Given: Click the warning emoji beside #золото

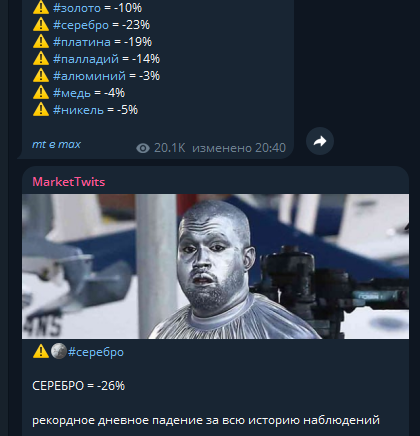Looking at the screenshot, I should pyautogui.click(x=41, y=8).
